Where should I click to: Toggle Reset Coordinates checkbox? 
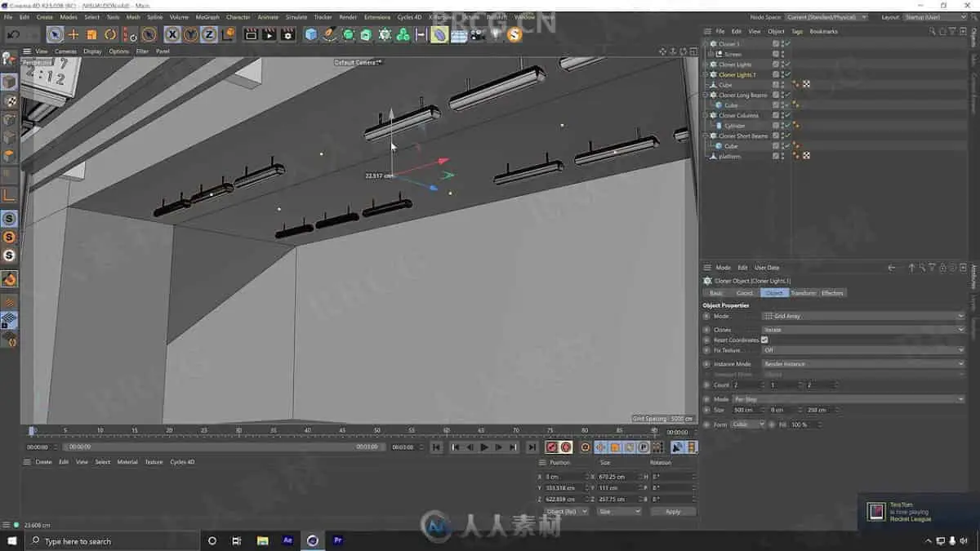(x=764, y=340)
